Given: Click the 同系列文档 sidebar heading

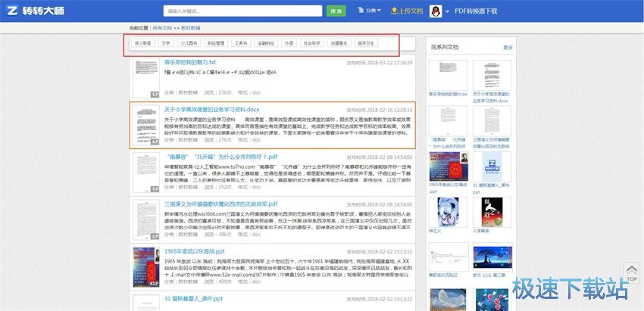Looking at the screenshot, I should [445, 47].
